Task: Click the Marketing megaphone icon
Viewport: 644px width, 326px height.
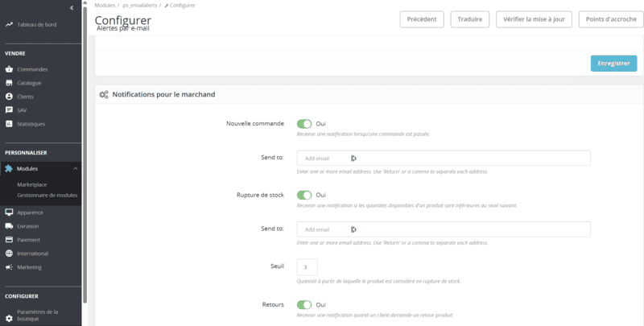Action: pyautogui.click(x=9, y=267)
